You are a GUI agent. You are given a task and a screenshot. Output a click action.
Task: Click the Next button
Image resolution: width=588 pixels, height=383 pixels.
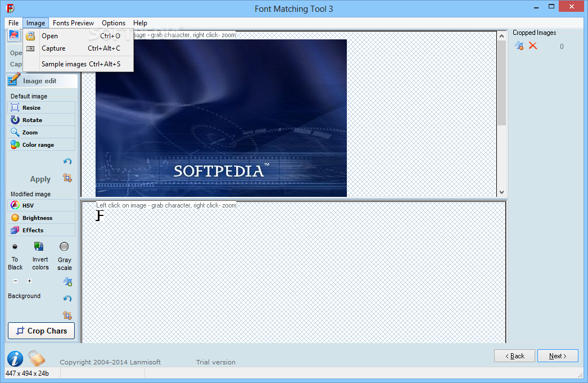tap(558, 356)
